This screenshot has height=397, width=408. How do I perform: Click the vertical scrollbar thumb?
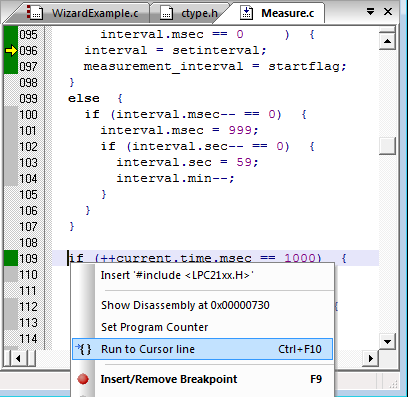tap(387, 146)
